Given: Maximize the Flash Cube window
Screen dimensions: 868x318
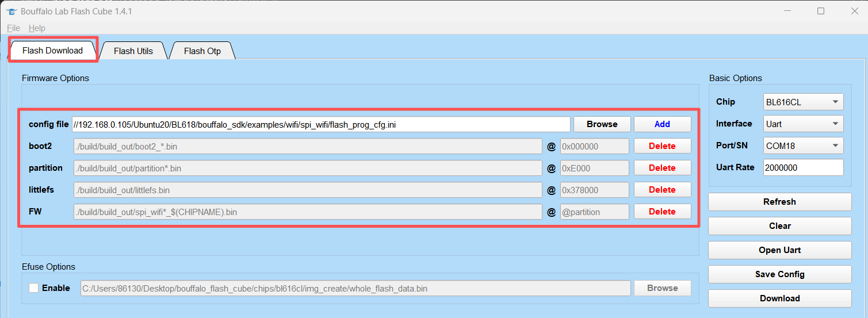Looking at the screenshot, I should coord(821,11).
